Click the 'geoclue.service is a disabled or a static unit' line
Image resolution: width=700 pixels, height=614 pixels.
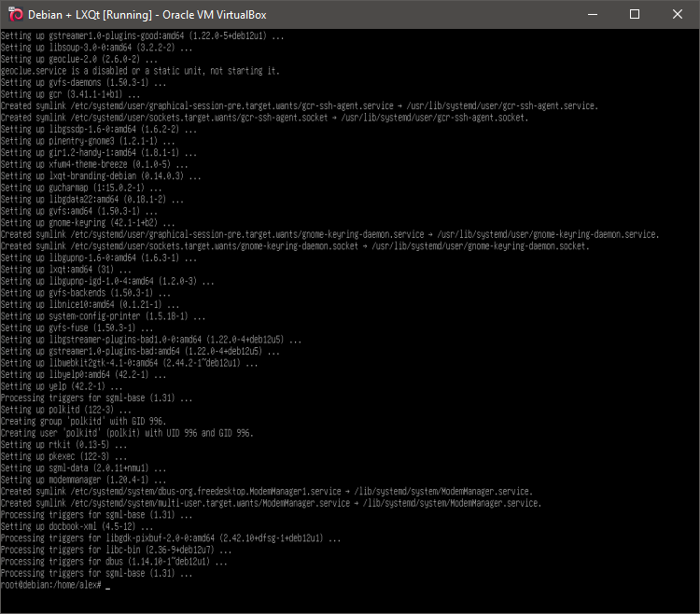140,71
